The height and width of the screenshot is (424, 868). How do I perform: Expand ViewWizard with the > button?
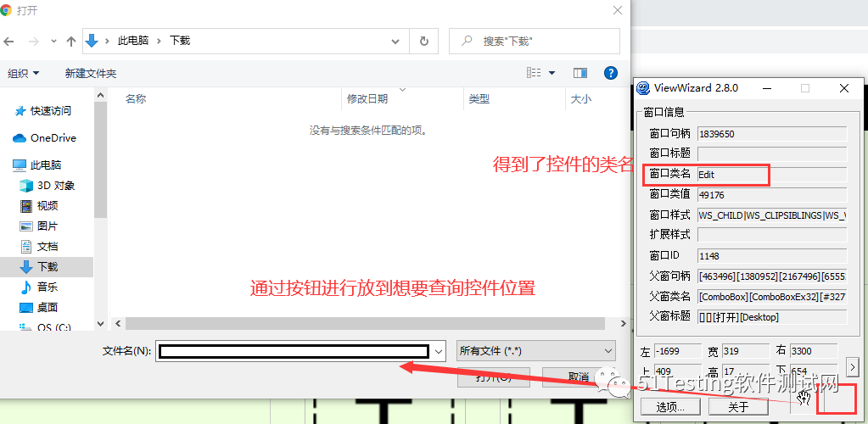coord(853,365)
